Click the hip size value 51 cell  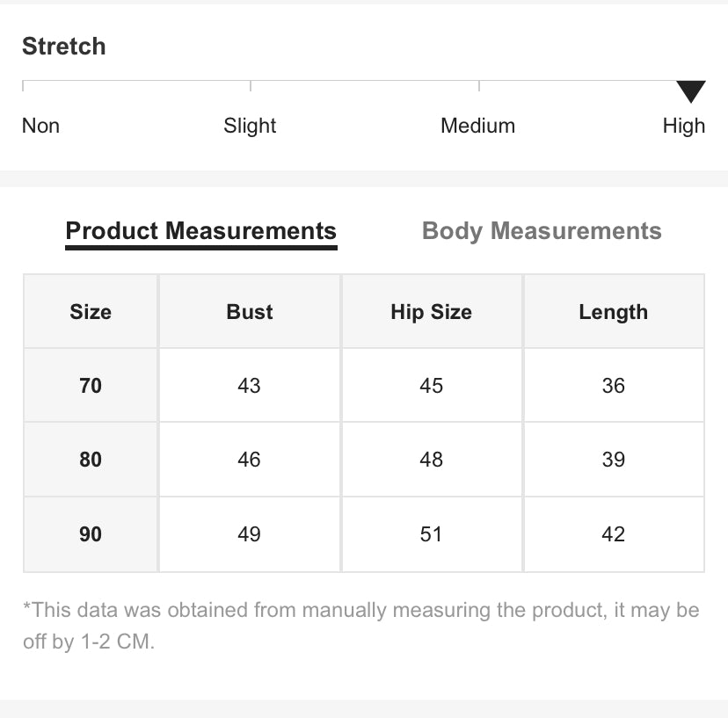[432, 534]
